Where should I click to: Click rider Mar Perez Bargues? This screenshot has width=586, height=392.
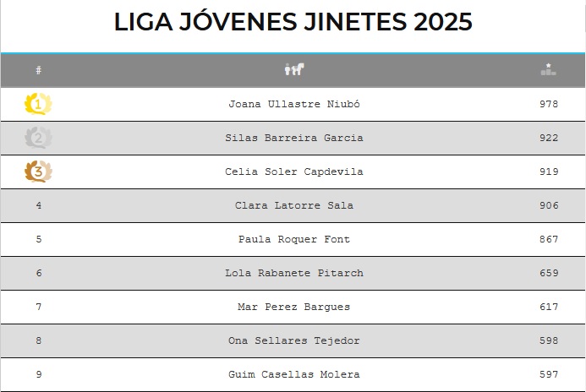(x=294, y=307)
